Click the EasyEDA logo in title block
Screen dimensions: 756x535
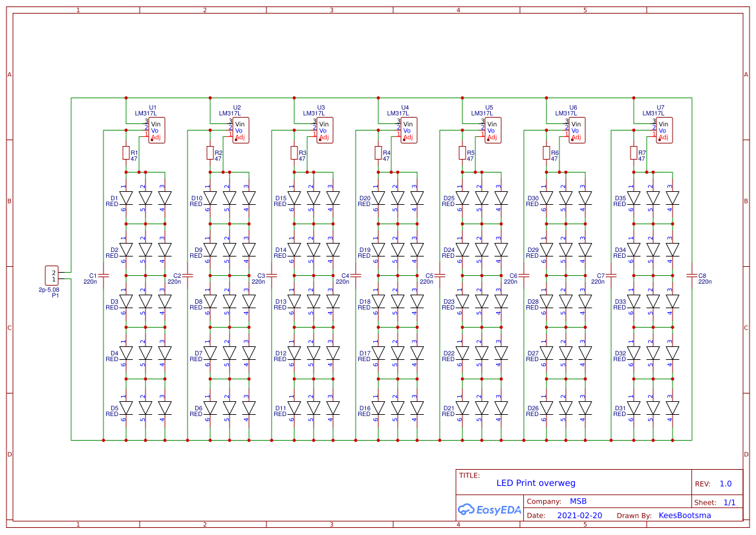point(489,510)
